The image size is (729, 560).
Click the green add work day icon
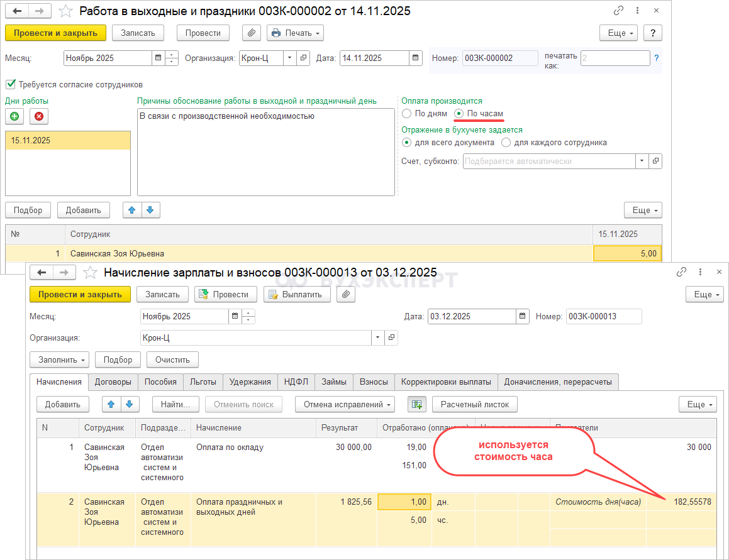[x=14, y=116]
